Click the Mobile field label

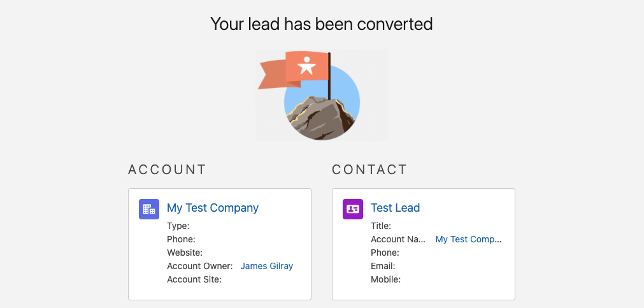click(385, 279)
